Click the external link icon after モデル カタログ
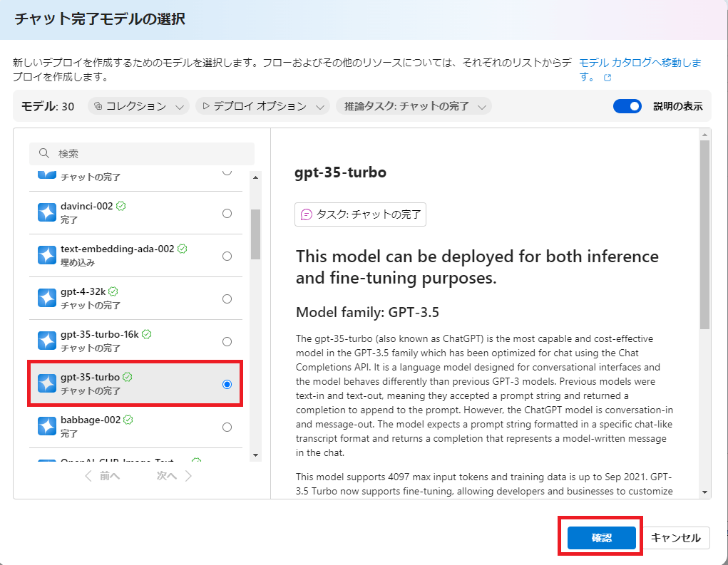Viewport: 728px width, 565px height. 607,78
